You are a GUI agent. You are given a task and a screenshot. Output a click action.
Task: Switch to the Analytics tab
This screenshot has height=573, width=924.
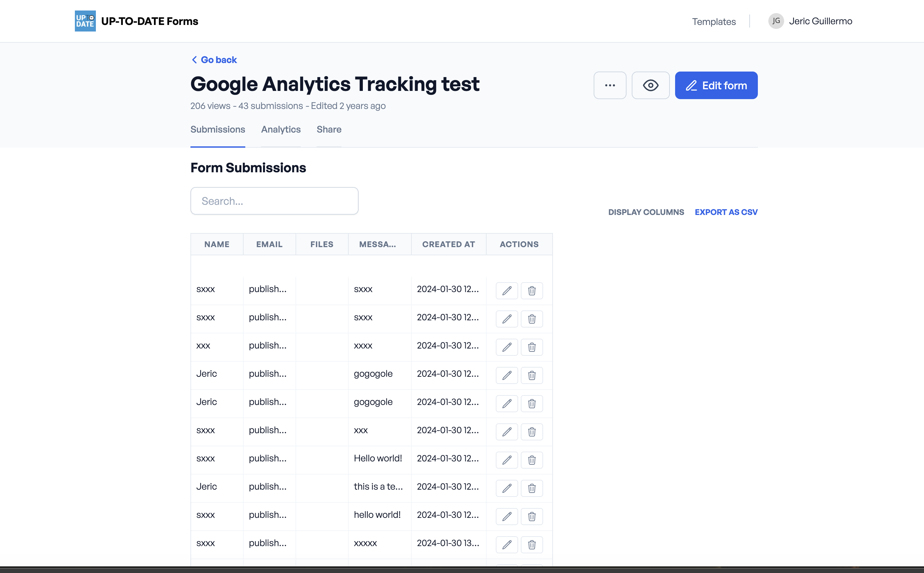point(280,130)
